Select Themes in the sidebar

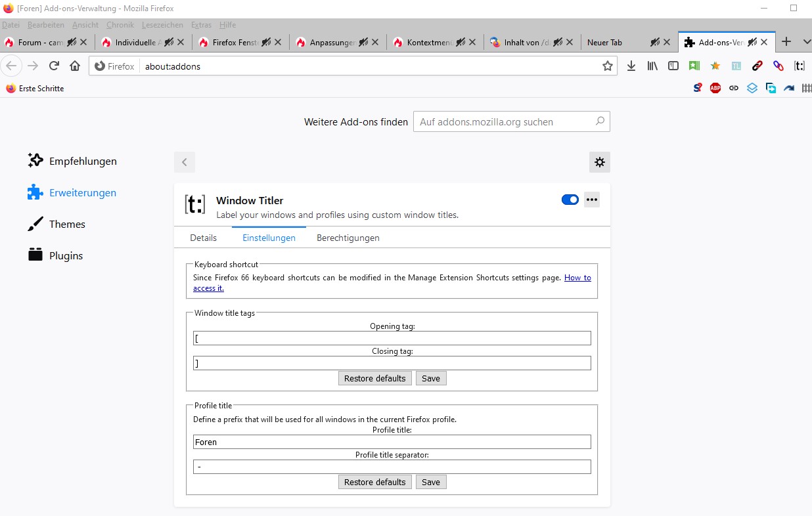67,224
